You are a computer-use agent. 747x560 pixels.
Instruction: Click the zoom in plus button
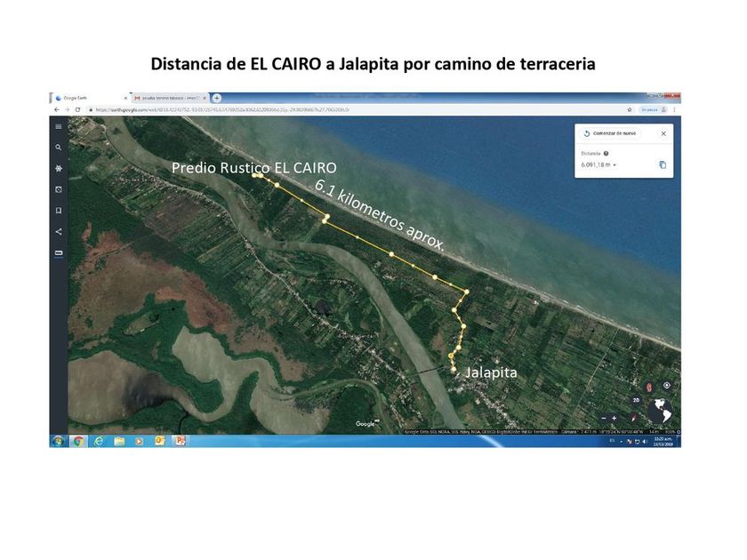pyautogui.click(x=614, y=418)
